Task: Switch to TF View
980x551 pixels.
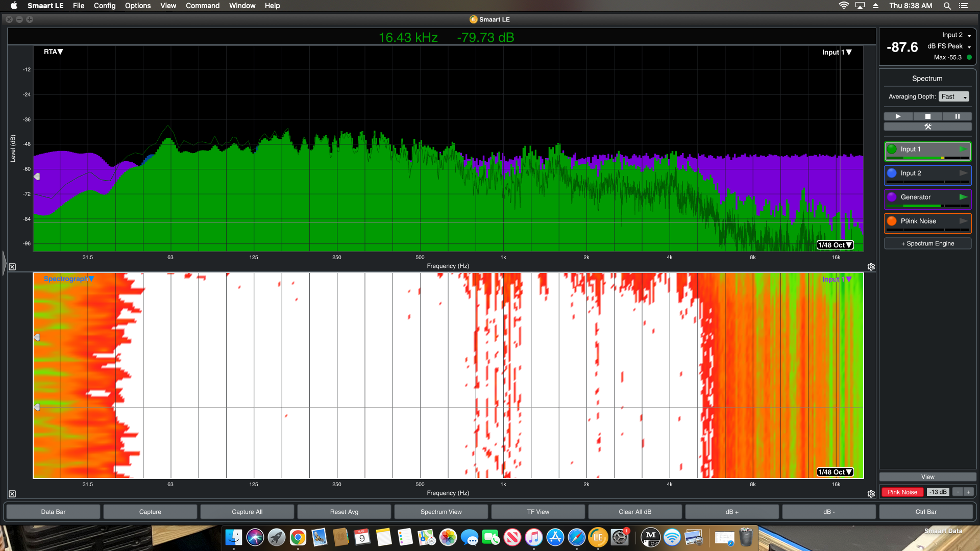Action: (x=538, y=512)
